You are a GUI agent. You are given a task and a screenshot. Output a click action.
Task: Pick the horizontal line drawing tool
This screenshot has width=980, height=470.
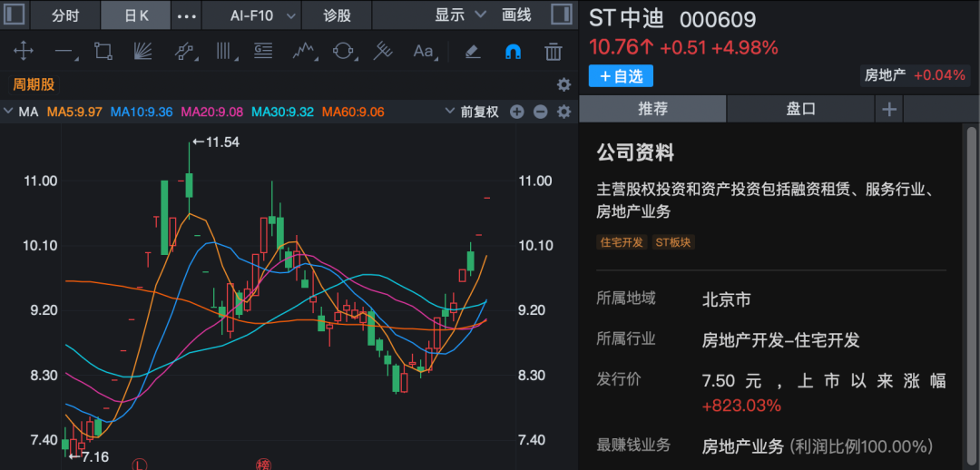coord(63,51)
